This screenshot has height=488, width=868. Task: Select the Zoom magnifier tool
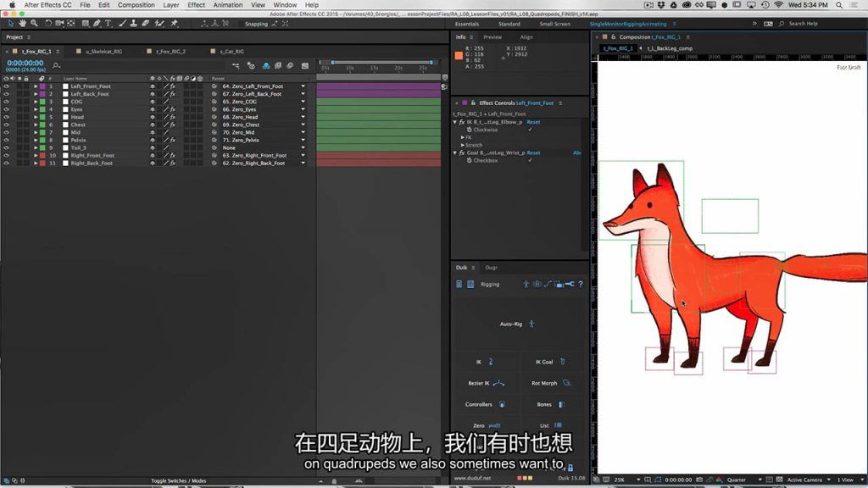click(x=34, y=23)
